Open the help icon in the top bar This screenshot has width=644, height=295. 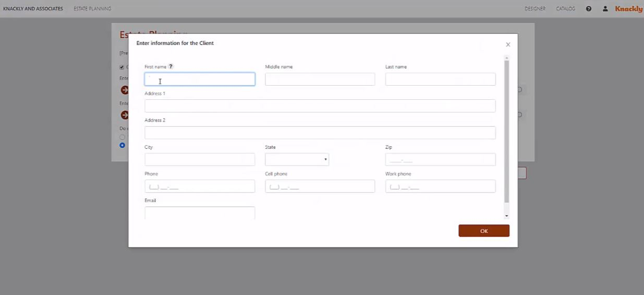click(589, 9)
